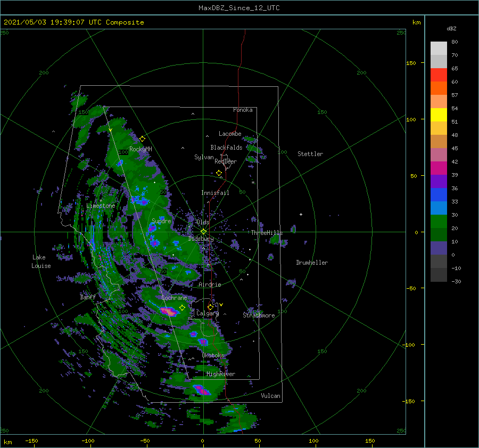Click the HighRiver label
Screen dimensions: 479x448
(221, 374)
